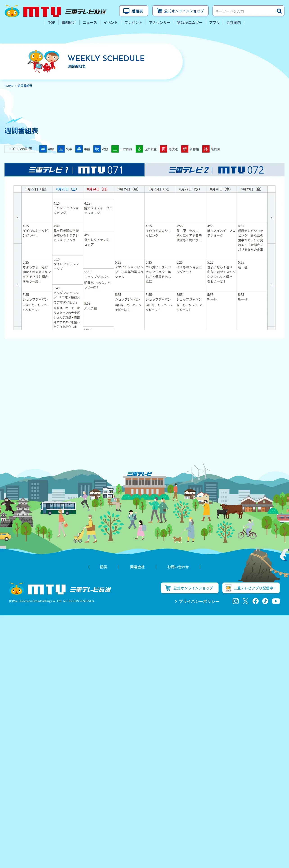Click the MTV logo in header
Viewport: 289px width, 868px height.
click(56, 11)
